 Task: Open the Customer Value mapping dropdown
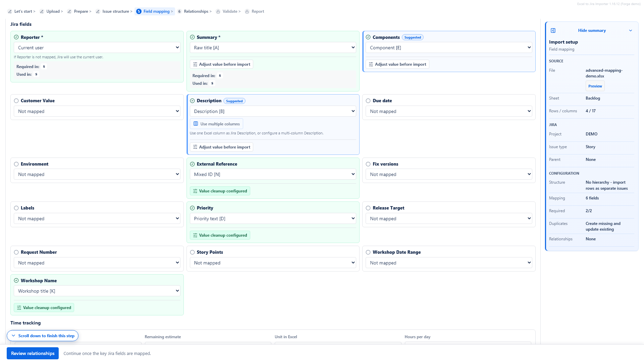97,111
